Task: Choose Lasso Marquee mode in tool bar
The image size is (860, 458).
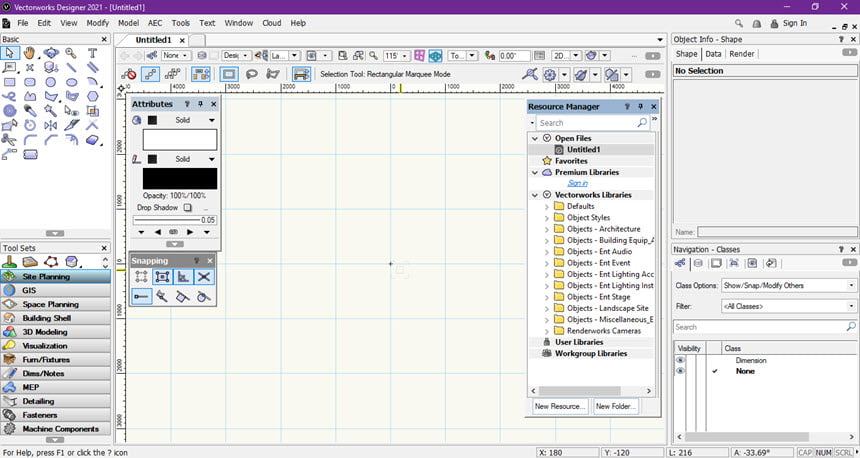Action: (x=251, y=74)
